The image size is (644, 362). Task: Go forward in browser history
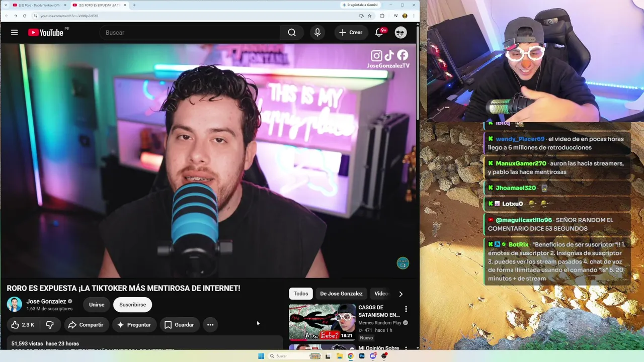[x=16, y=16]
